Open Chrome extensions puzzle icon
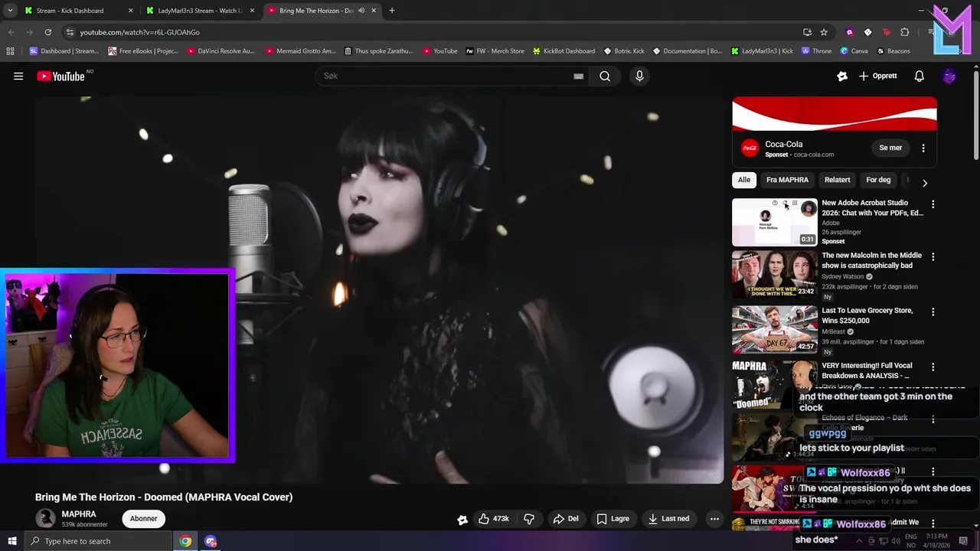The height and width of the screenshot is (551, 980). [x=905, y=32]
